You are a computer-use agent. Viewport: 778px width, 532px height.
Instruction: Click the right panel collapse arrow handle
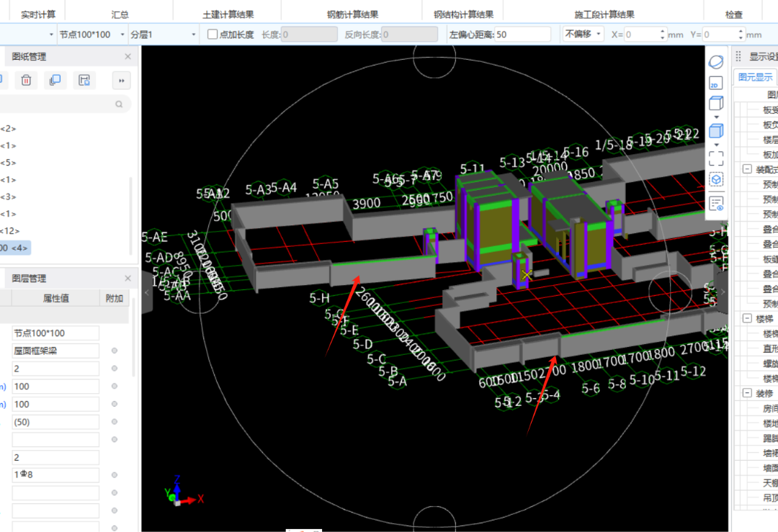pyautogui.click(x=723, y=292)
